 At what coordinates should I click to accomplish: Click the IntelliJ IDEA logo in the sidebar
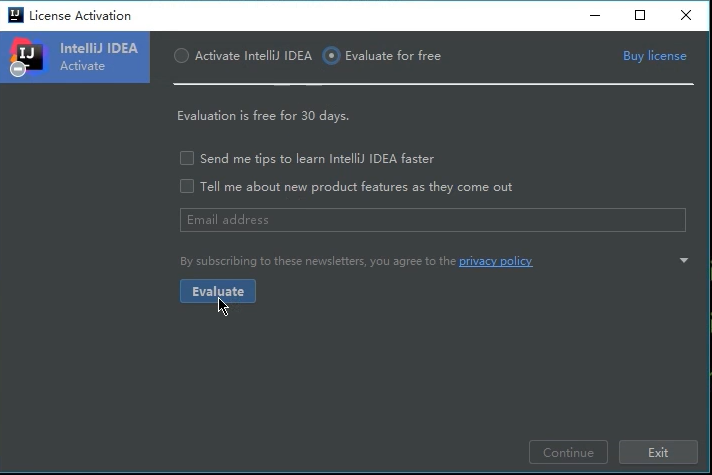click(x=29, y=55)
